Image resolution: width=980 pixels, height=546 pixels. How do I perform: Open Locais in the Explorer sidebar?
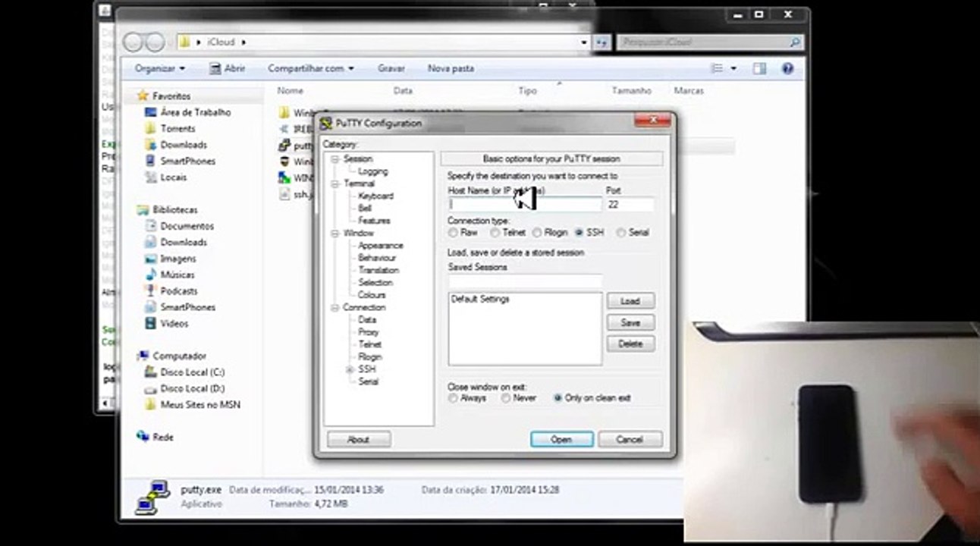[x=173, y=177]
